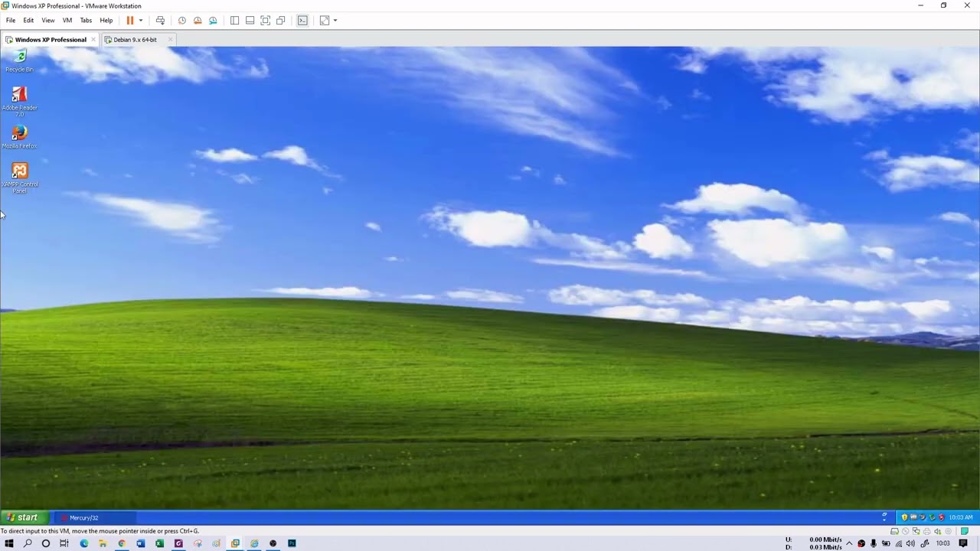Expand the stretch display dropdown arrow

click(335, 21)
